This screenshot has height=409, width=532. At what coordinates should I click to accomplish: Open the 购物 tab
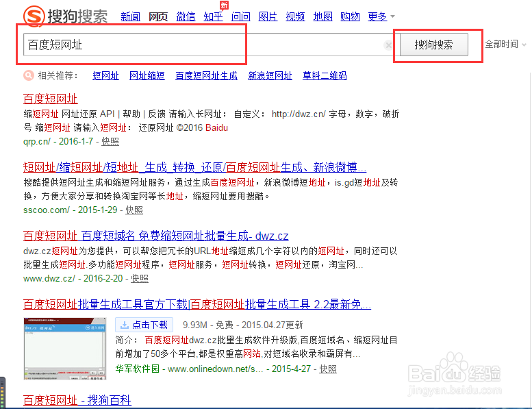[x=350, y=16]
